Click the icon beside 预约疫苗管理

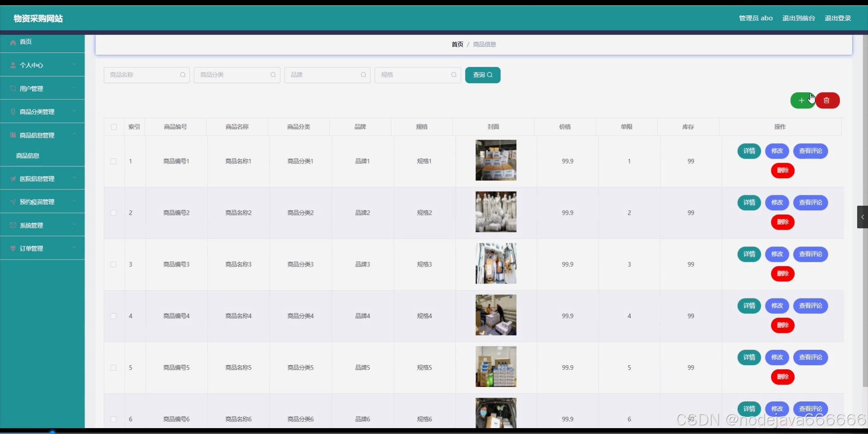tap(13, 202)
